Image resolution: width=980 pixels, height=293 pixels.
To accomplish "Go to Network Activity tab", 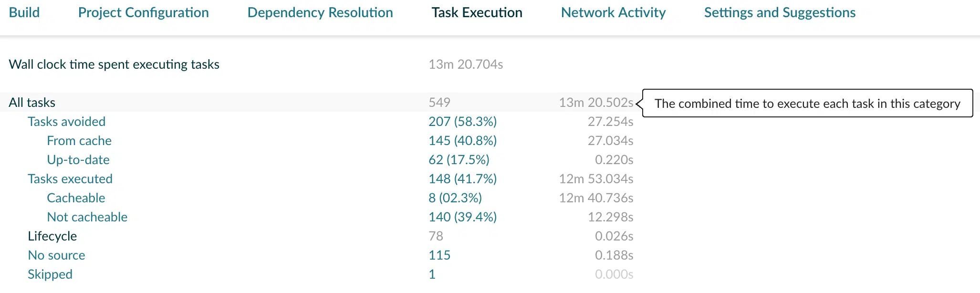I will 613,12.
